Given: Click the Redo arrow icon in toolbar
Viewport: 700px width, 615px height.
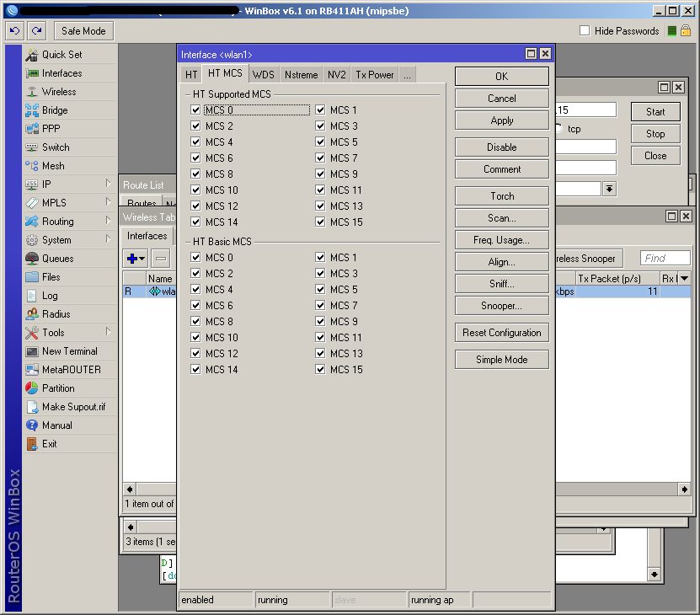Looking at the screenshot, I should point(37,31).
